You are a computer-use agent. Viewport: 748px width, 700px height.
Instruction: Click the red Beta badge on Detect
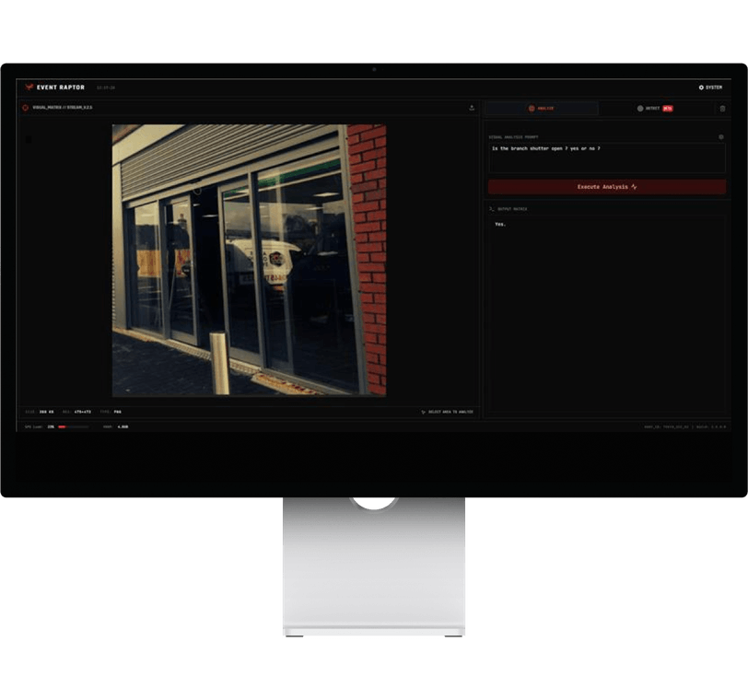668,109
